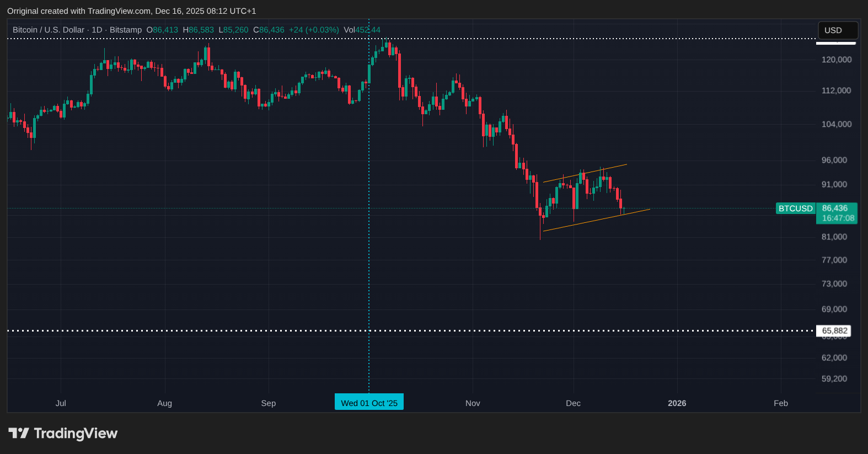868x454 pixels.
Task: Open the USD currency selector
Action: [838, 30]
